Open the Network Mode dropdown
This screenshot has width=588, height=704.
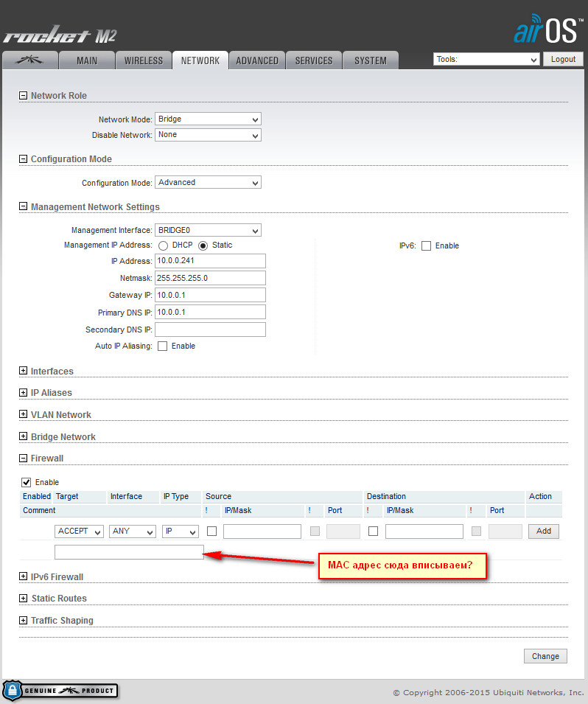[208, 119]
